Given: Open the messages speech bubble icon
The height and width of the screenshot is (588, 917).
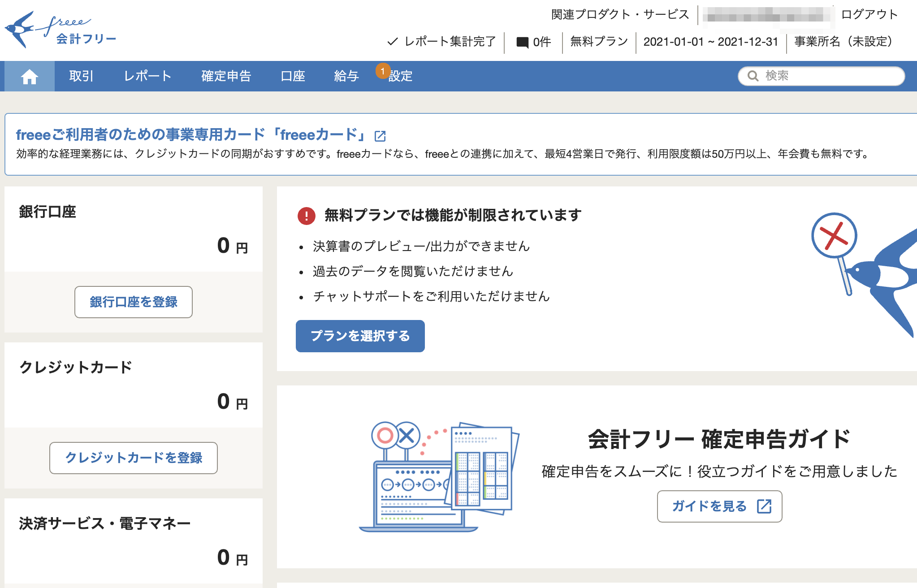Looking at the screenshot, I should (522, 42).
